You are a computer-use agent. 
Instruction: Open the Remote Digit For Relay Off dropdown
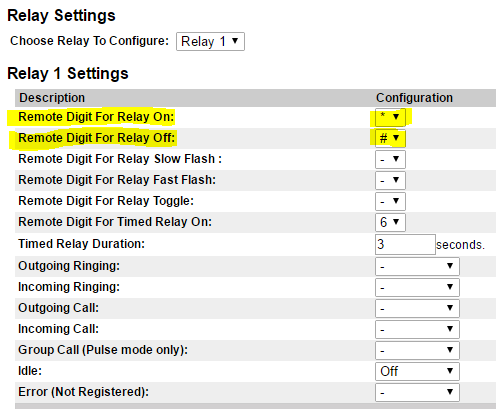click(x=390, y=138)
